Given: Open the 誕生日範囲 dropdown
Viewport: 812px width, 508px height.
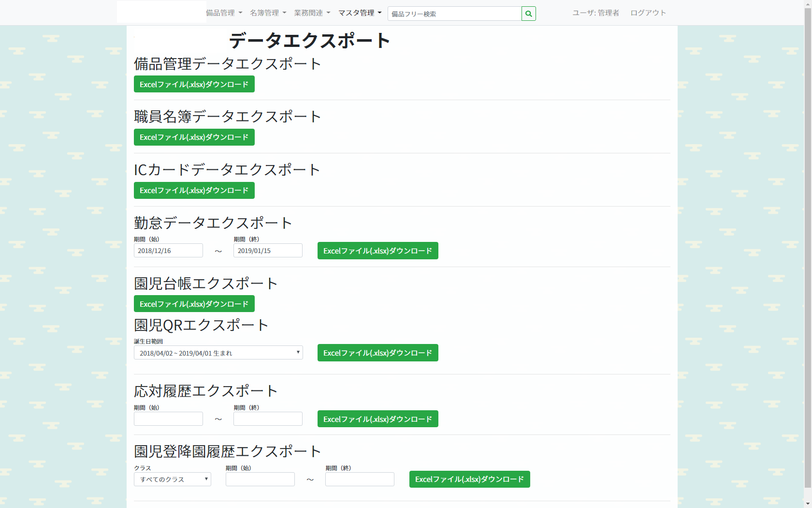Looking at the screenshot, I should pyautogui.click(x=218, y=353).
